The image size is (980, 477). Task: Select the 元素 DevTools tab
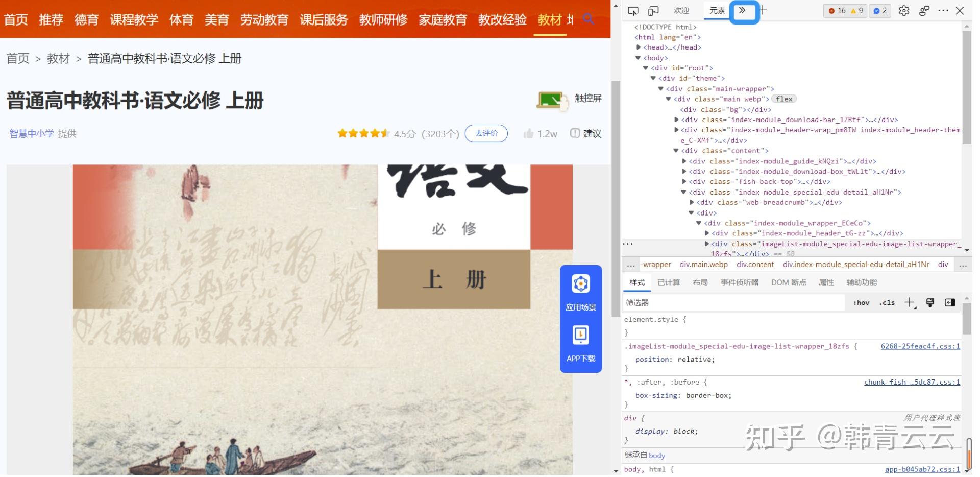click(x=718, y=11)
